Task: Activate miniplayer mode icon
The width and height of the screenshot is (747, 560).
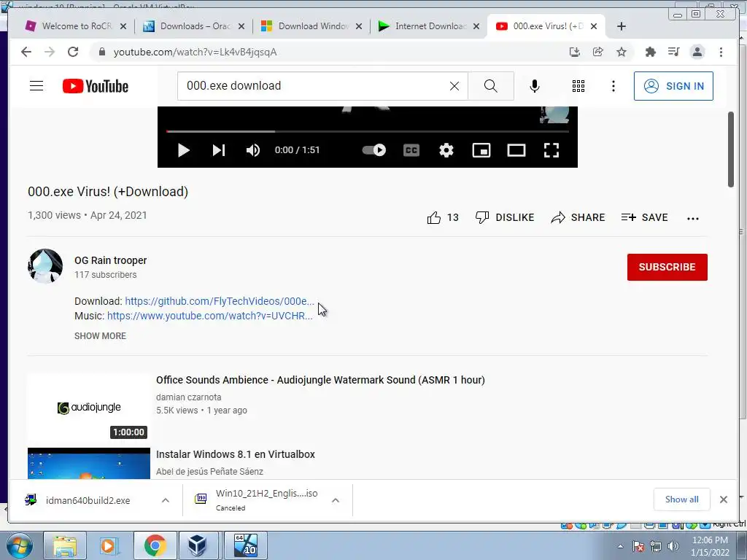Action: 481,150
